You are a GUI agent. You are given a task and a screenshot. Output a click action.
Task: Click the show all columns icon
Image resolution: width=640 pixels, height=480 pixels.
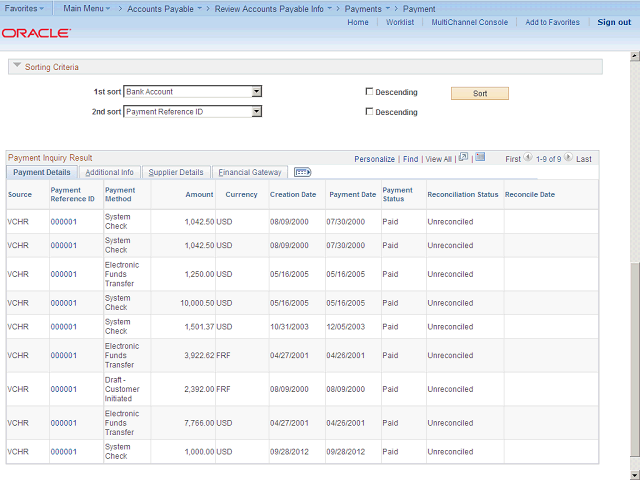[302, 172]
